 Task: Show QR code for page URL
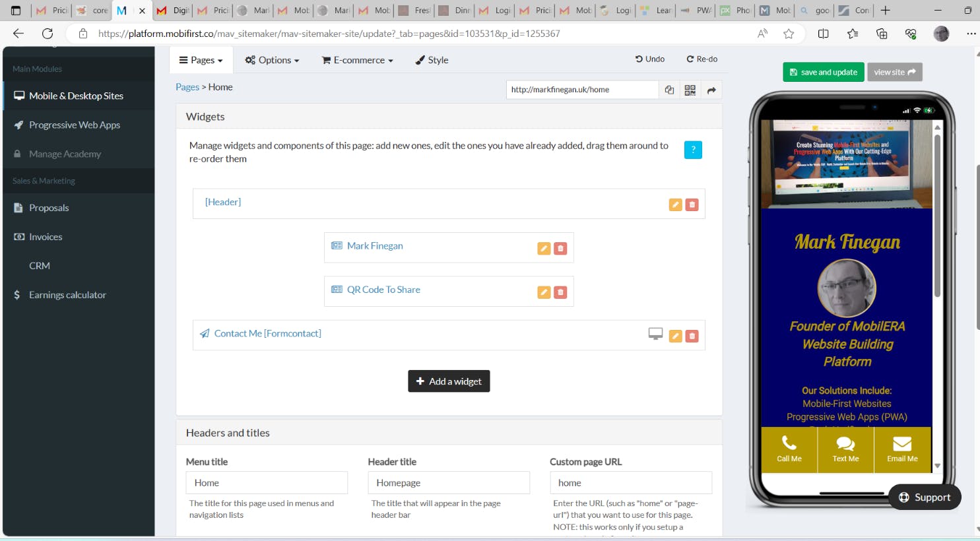(x=690, y=90)
